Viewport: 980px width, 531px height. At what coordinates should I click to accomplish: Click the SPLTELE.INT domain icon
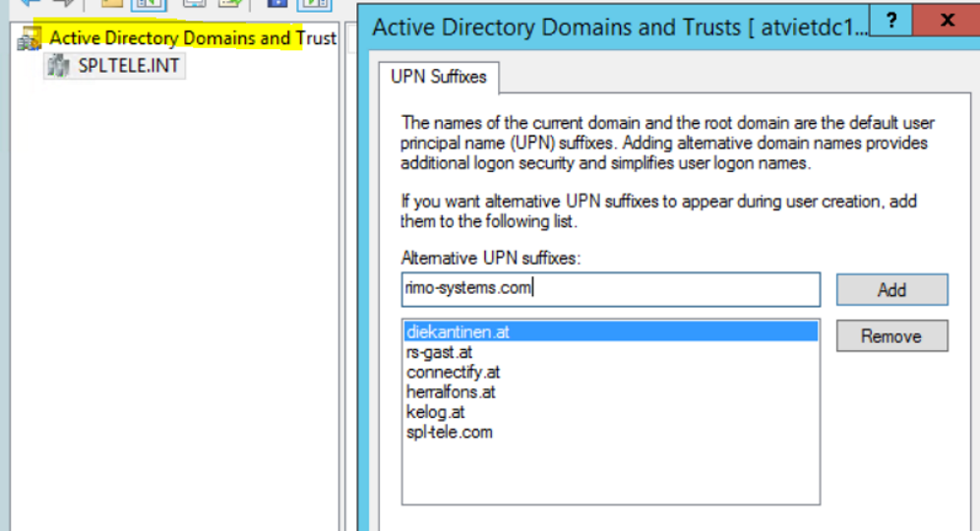click(58, 66)
